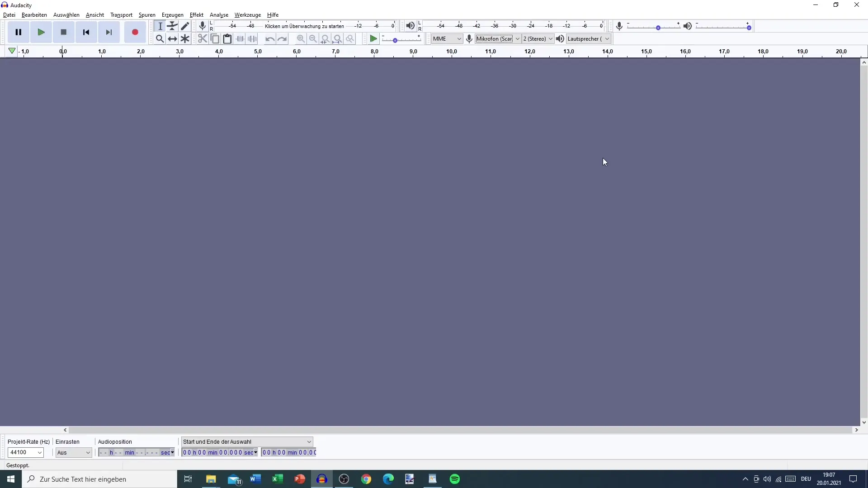Click the record meter microphone icon
The width and height of the screenshot is (868, 488).
point(203,26)
